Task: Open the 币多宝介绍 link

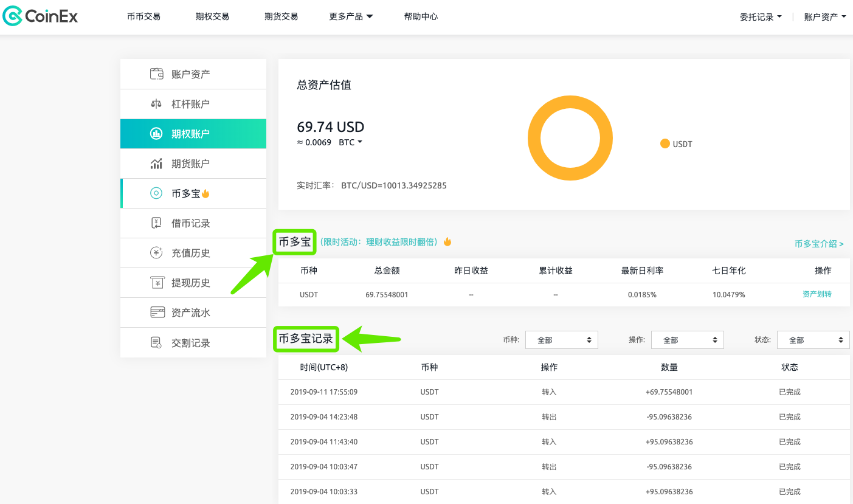Action: coord(819,243)
